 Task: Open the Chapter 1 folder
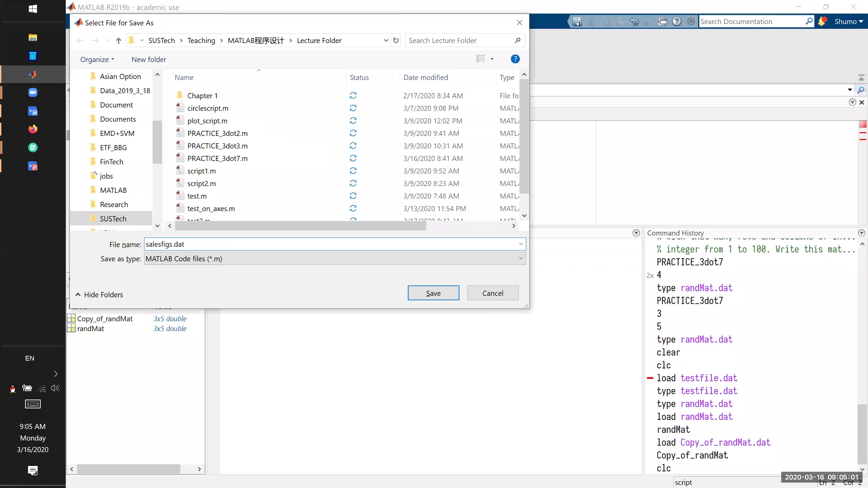[x=203, y=95]
